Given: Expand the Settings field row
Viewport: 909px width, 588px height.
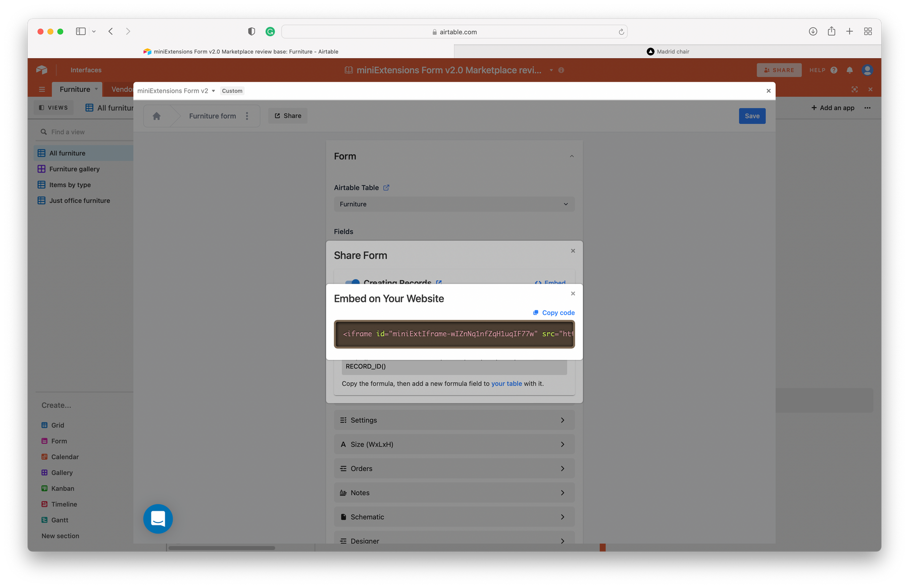Looking at the screenshot, I should point(454,420).
